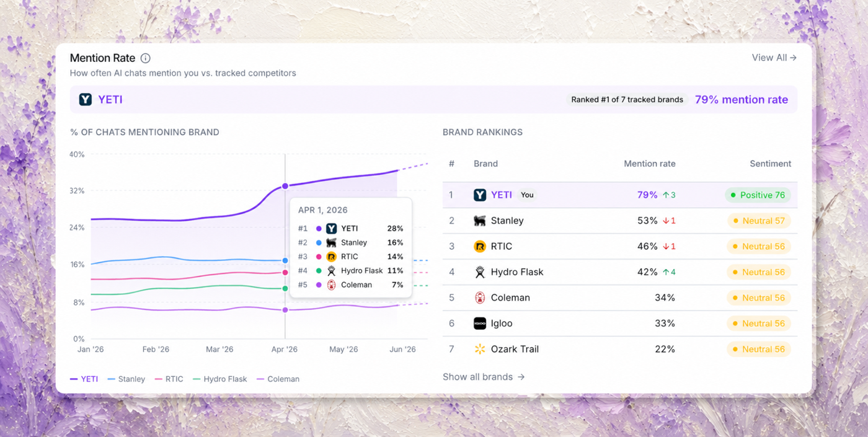Screen dimensions: 868x437
Task: Click the Neutral 56 badge in Igloo row
Action: [x=759, y=324]
